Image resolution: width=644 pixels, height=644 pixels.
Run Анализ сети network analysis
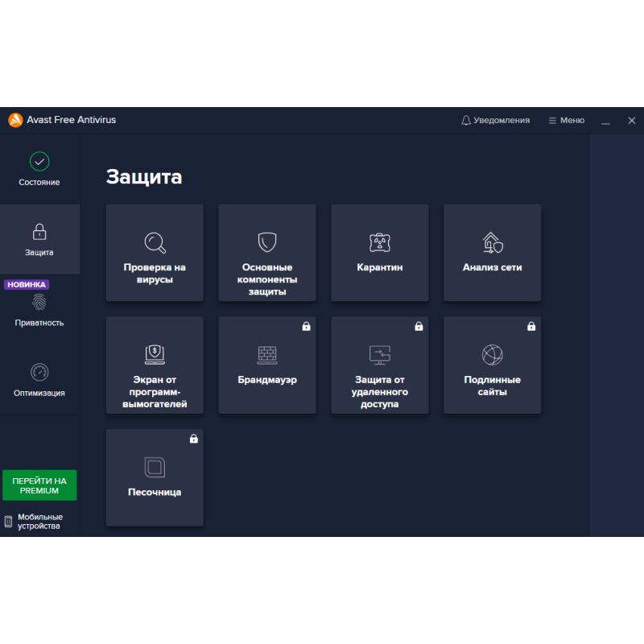point(492,243)
